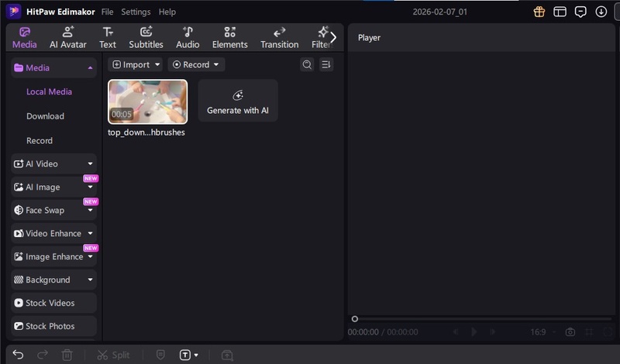The image size is (620, 364).
Task: Open Stock Videos in the sidebar
Action: click(x=53, y=303)
